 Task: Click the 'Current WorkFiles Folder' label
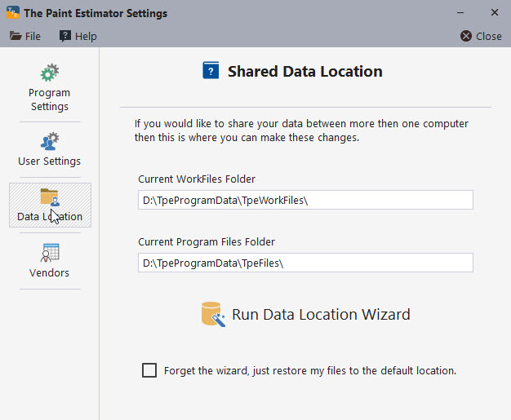point(197,179)
